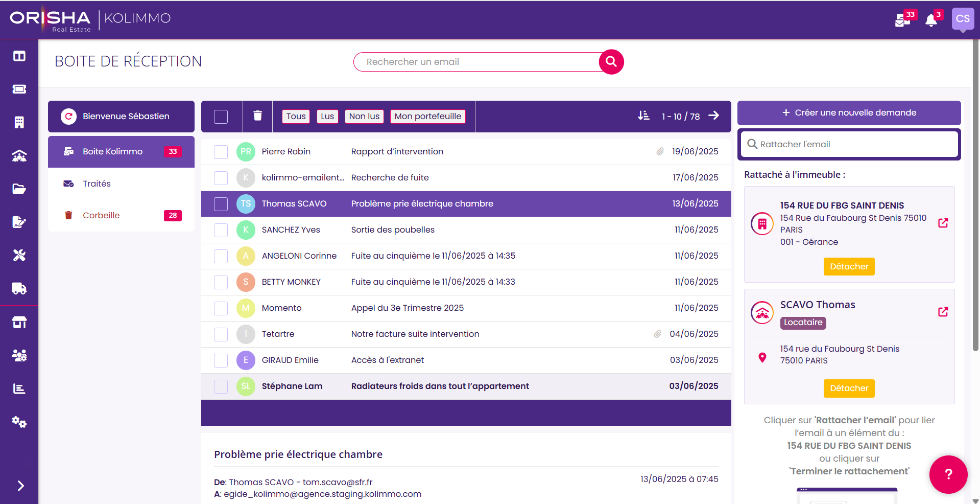
Task: Open the settings gears icon in sidebar
Action: pyautogui.click(x=19, y=422)
